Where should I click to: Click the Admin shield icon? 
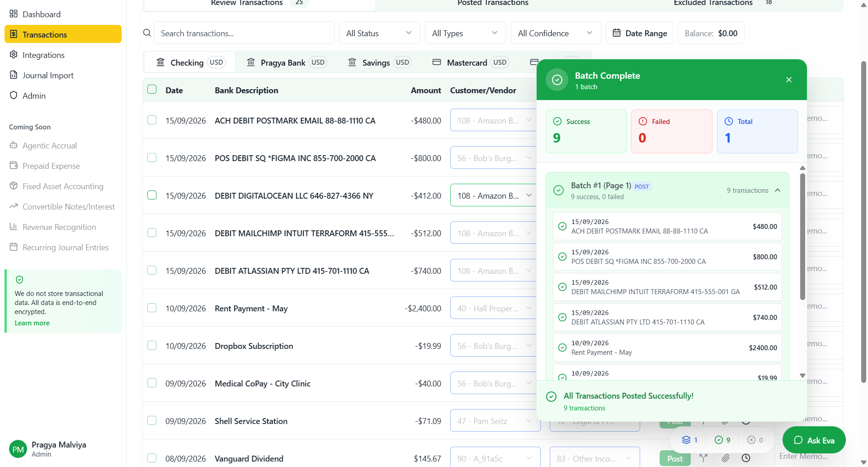click(14, 95)
